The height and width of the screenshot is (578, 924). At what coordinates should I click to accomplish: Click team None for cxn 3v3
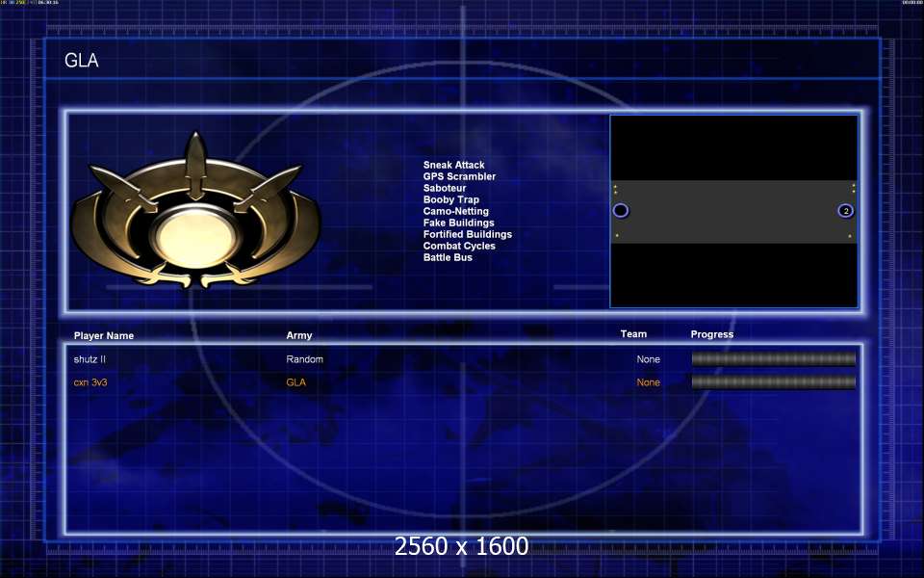pos(648,382)
